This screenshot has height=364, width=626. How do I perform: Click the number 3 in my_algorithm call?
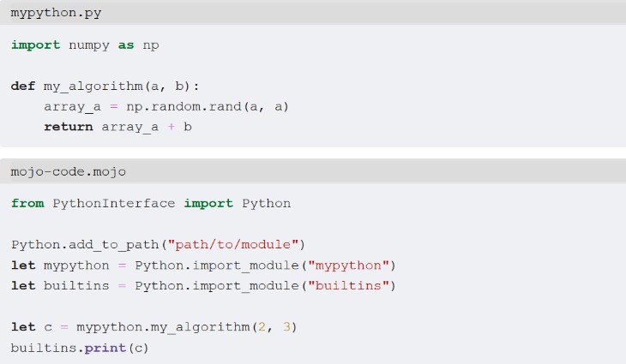pos(287,326)
